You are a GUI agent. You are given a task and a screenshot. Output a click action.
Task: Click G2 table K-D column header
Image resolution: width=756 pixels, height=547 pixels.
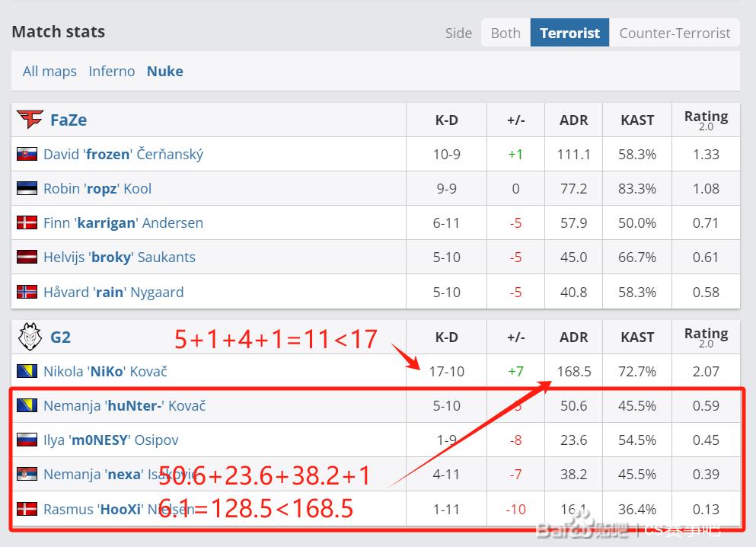(446, 337)
